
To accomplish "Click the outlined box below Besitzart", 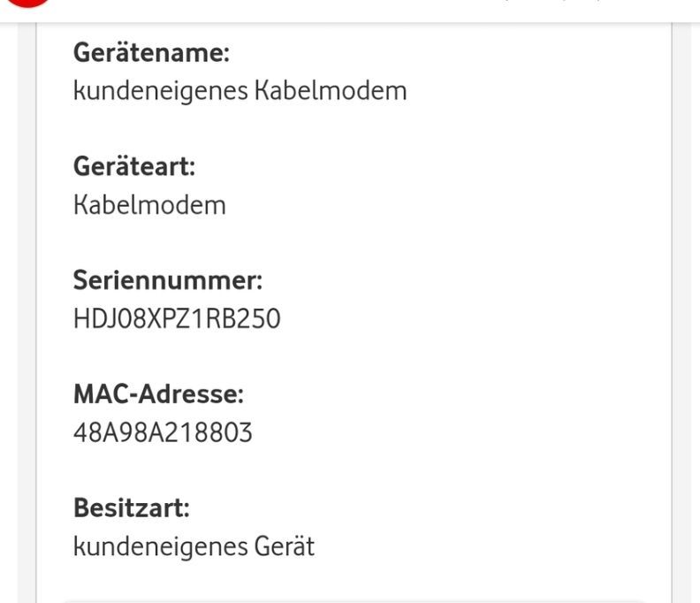I will pos(354,598).
